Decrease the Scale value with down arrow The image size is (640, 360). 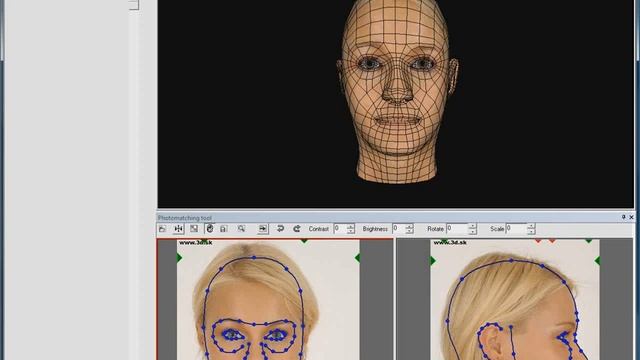click(x=531, y=231)
